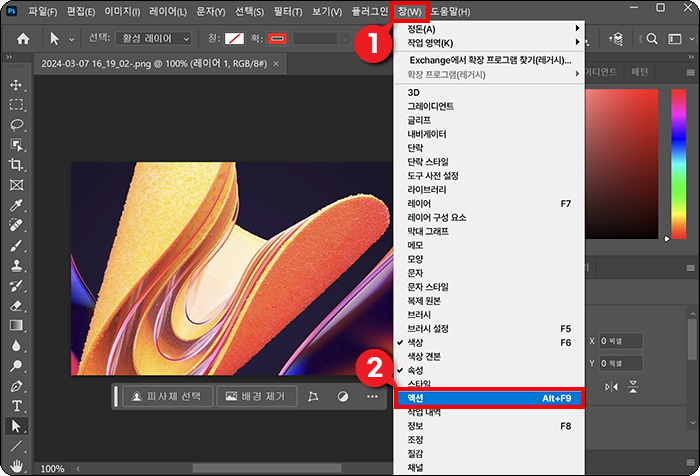Screen dimensions: 700x476
Task: Expand the 확장 프로그램(레거시) submenu
Action: tap(489, 75)
